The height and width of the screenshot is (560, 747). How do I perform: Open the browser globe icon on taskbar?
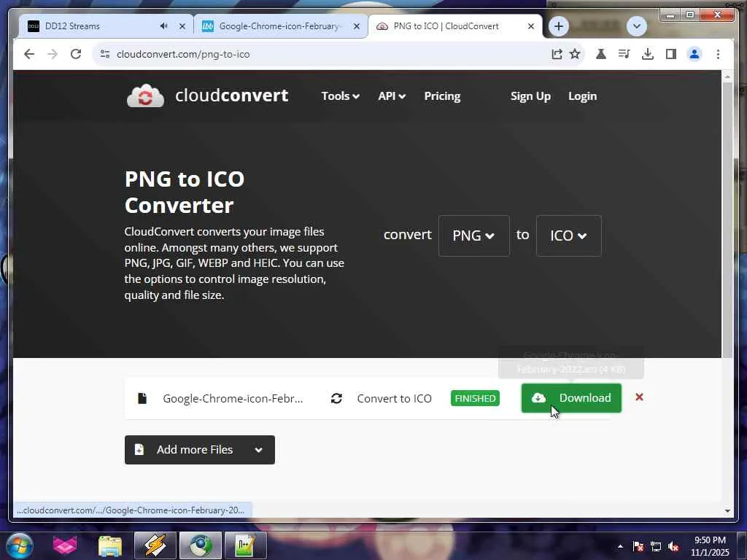click(201, 545)
